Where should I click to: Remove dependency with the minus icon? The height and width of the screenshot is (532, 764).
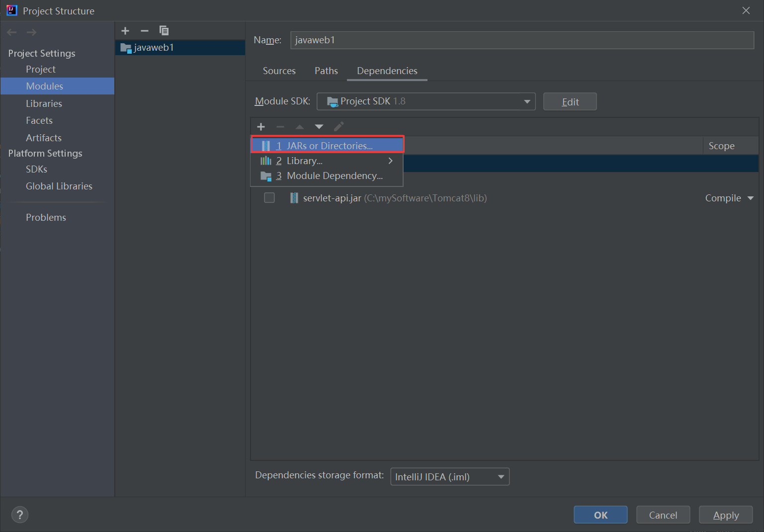[280, 127]
